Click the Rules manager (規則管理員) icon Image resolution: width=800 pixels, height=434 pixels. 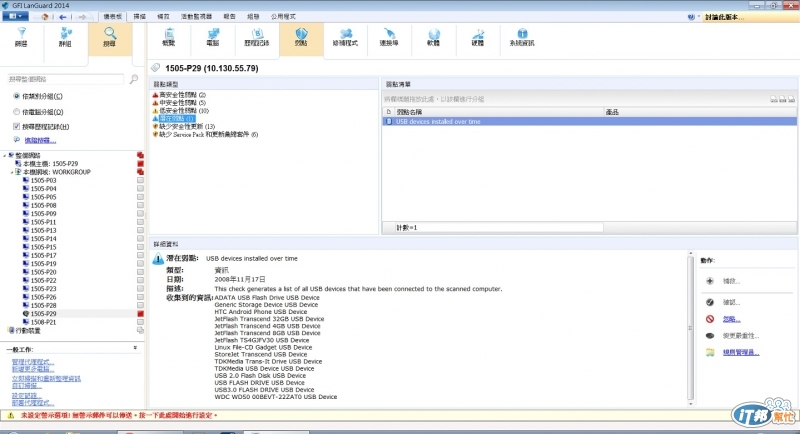(x=710, y=352)
